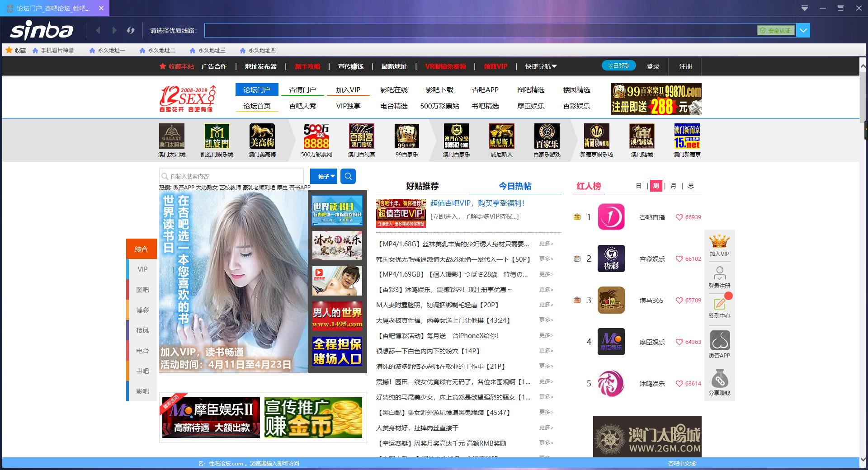Open the 新手攻略 link

(307, 66)
